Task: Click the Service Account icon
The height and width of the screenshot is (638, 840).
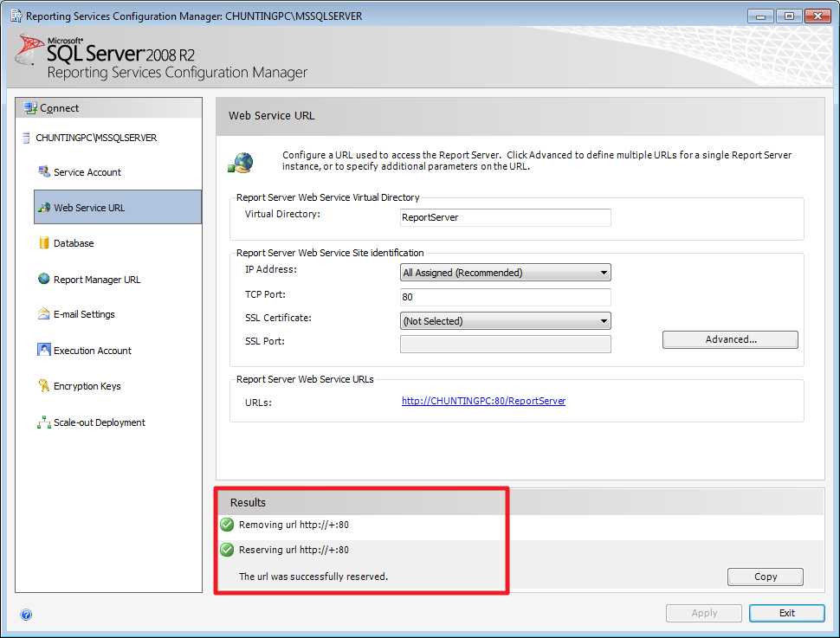Action: coord(44,172)
